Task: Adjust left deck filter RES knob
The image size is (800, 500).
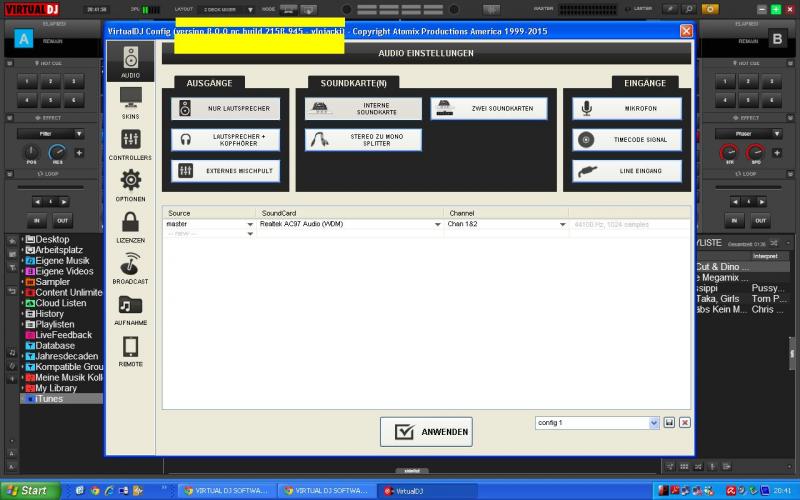Action: (x=57, y=152)
